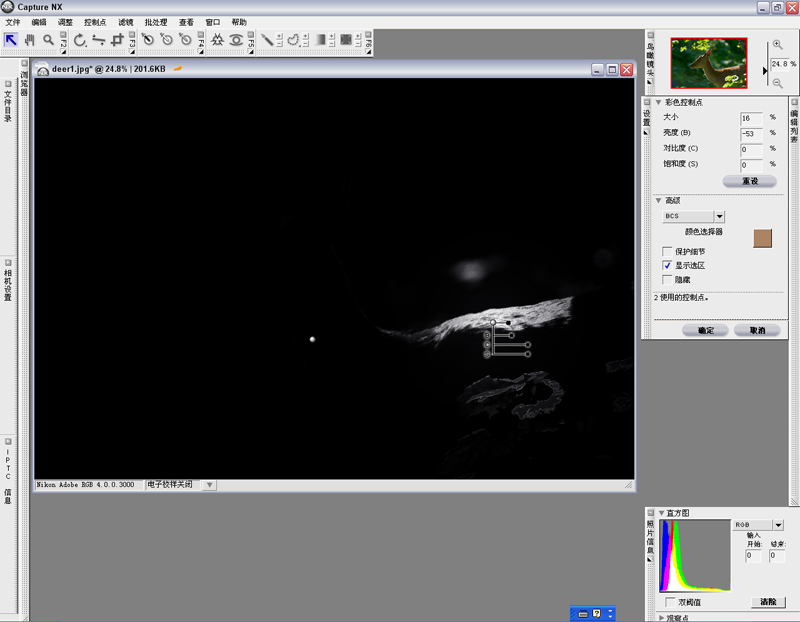Select the Selection Brush tool
Screen dimensions: 800x622
pyautogui.click(x=267, y=40)
